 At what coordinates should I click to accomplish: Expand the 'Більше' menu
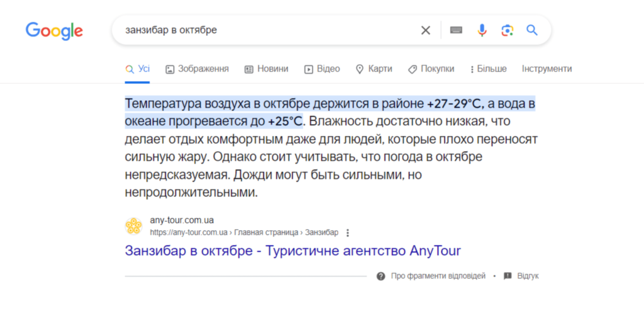(x=488, y=69)
